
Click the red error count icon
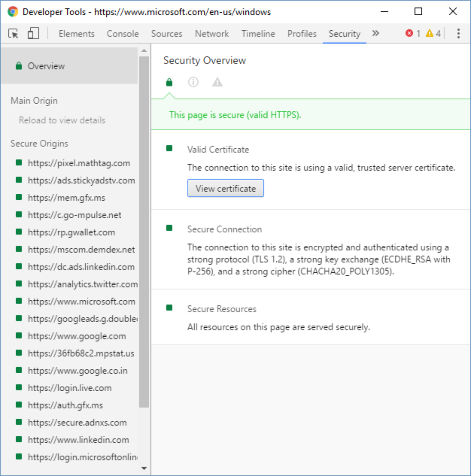[409, 34]
